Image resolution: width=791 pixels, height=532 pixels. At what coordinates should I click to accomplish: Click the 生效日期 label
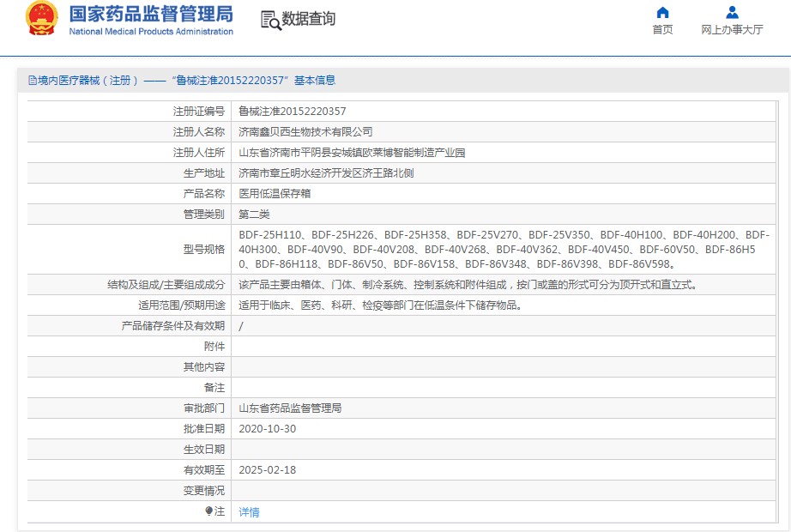coord(204,450)
